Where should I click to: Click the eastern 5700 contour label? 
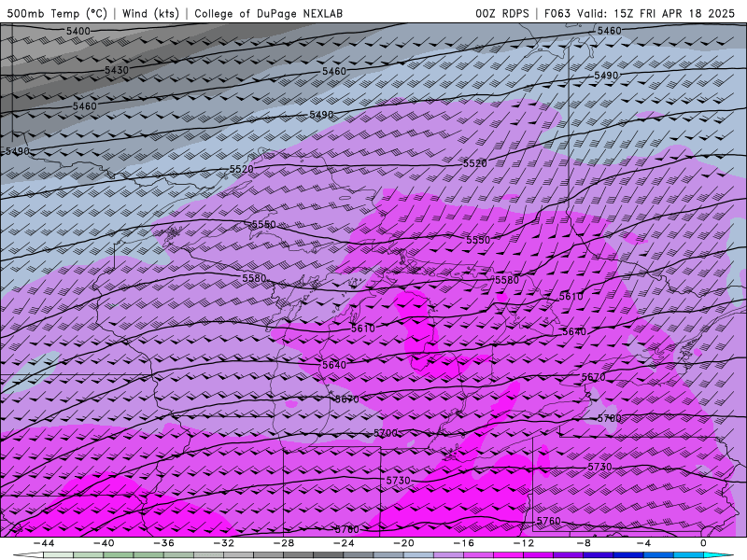pyautogui.click(x=610, y=418)
